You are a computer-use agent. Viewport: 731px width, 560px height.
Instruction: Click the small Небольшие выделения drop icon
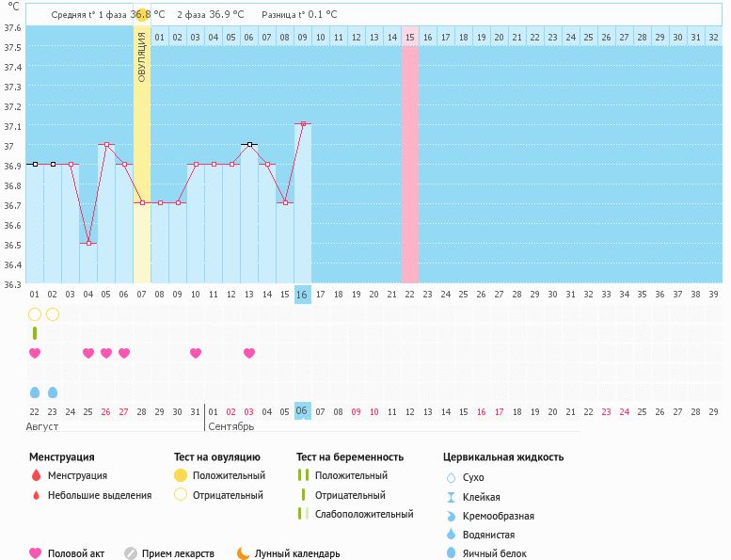coord(36,495)
